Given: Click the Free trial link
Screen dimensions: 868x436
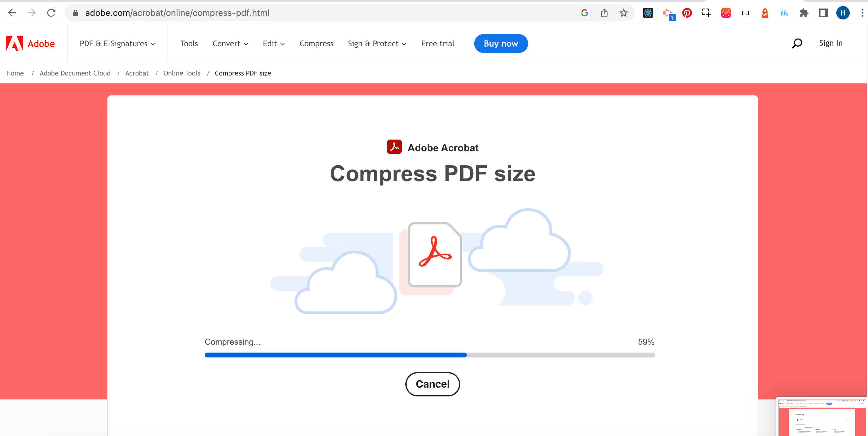Looking at the screenshot, I should (438, 43).
